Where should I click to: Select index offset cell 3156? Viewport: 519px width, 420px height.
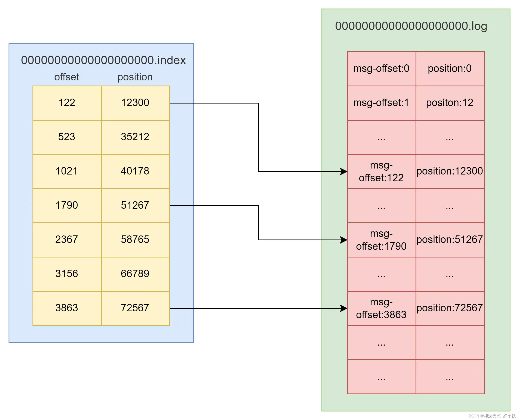pyautogui.click(x=67, y=274)
